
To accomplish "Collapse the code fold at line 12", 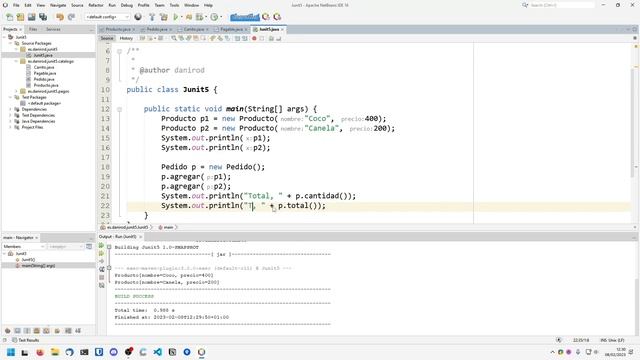I will tap(119, 109).
